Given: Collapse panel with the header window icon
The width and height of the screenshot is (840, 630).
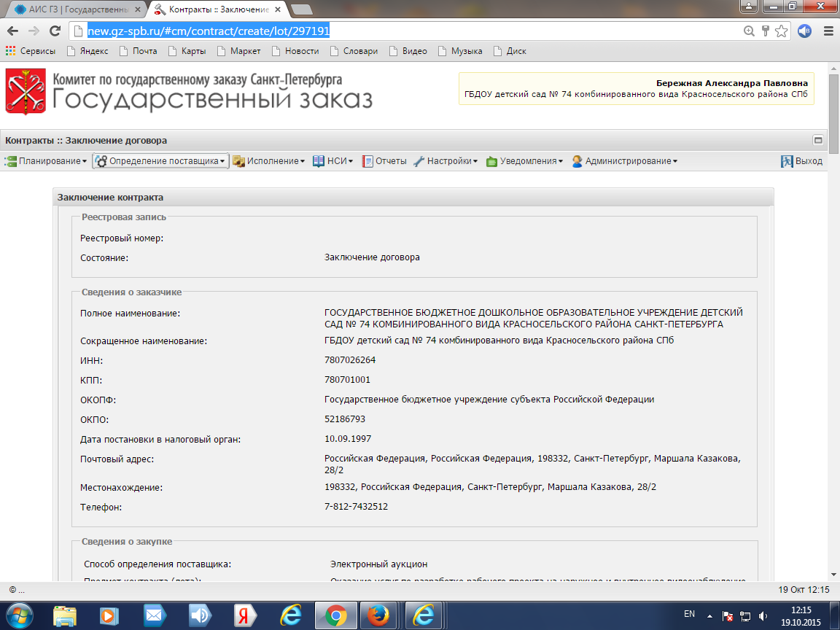Looking at the screenshot, I should 818,140.
